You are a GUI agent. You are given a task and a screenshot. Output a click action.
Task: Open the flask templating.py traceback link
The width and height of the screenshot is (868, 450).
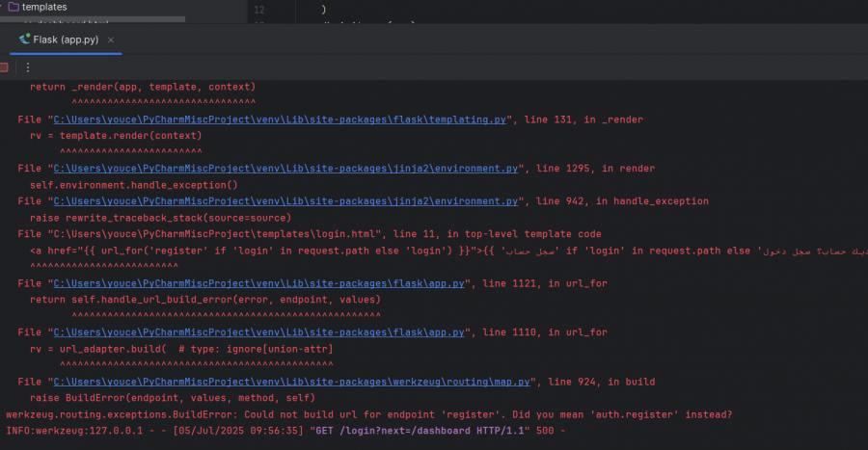pyautogui.click(x=281, y=119)
